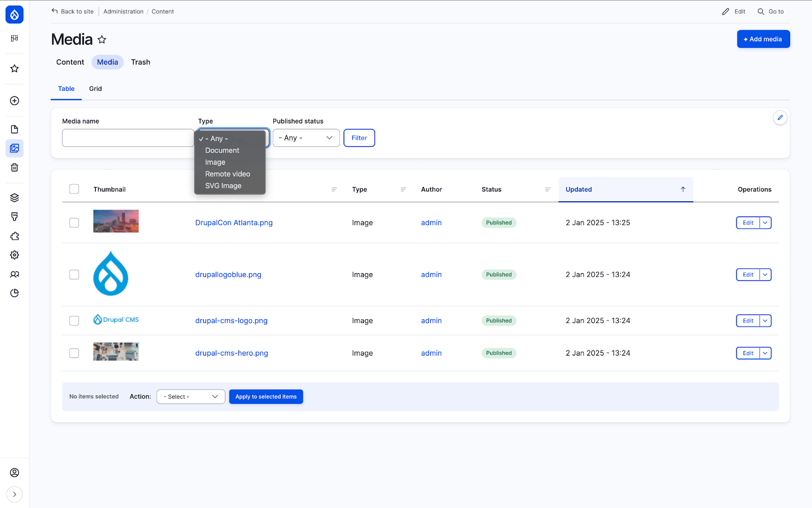Open the Go to search button
The width and height of the screenshot is (812, 508).
770,11
